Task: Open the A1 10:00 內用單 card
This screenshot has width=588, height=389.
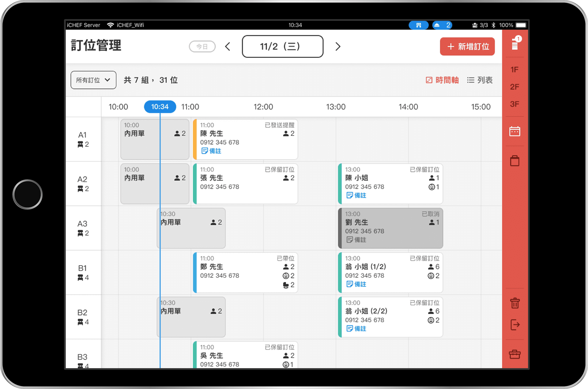Action: (155, 139)
